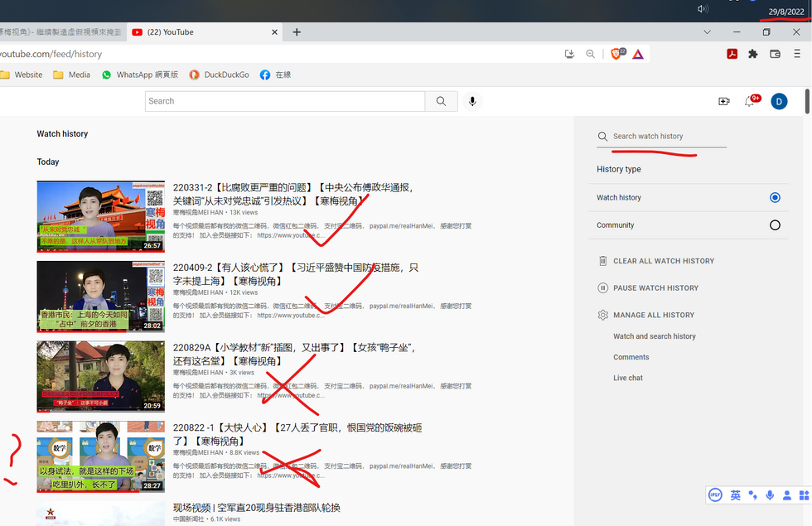The height and width of the screenshot is (526, 812).
Task: Click the volume icon in system tray
Action: (x=703, y=9)
